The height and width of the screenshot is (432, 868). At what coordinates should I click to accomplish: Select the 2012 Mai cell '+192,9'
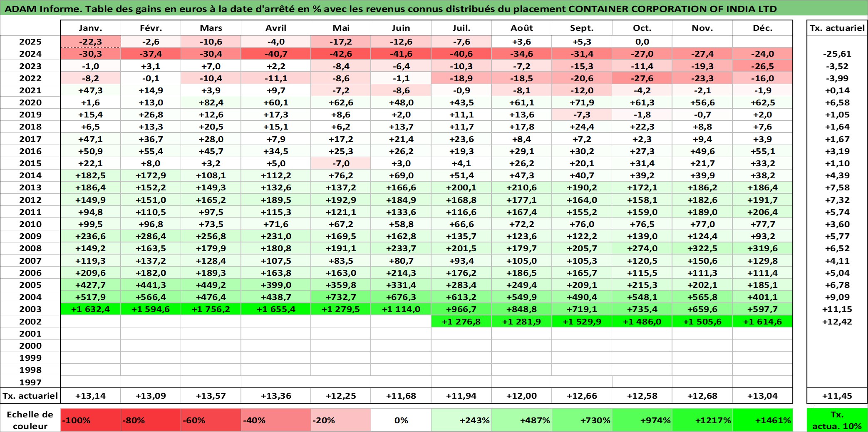point(341,200)
